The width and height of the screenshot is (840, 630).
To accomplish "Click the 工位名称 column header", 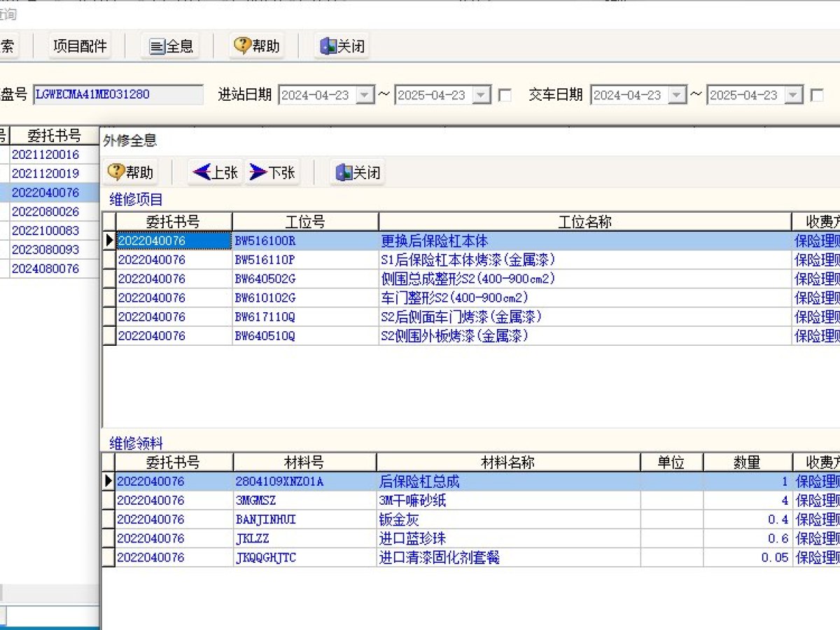I will 584,222.
